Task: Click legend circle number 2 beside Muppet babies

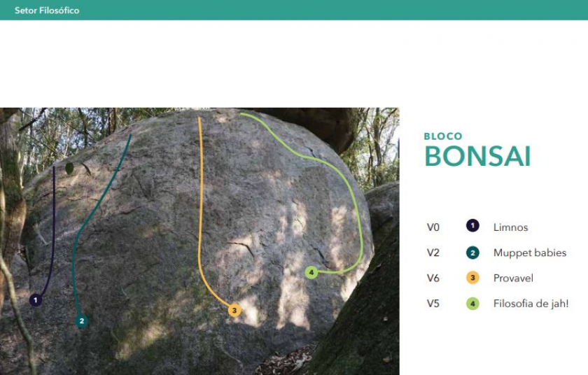Action: (x=472, y=253)
